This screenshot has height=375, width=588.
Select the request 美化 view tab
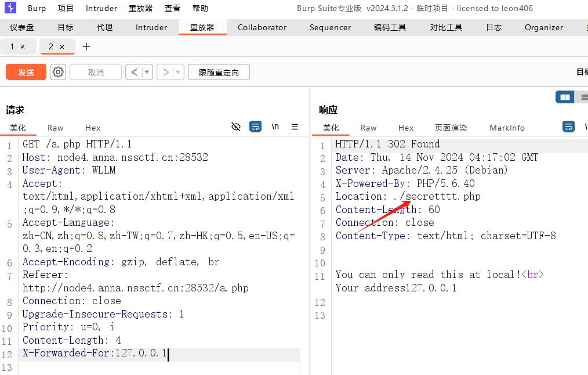coord(18,128)
